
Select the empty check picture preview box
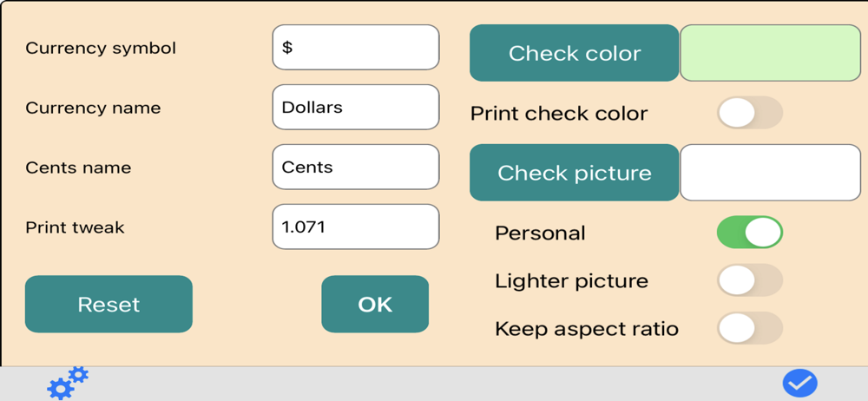pyautogui.click(x=770, y=173)
